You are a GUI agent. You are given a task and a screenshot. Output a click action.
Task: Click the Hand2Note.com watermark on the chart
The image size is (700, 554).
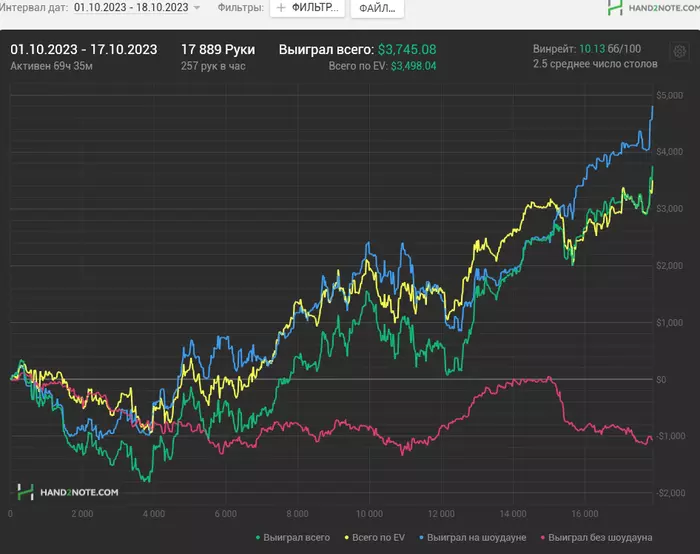pos(68,492)
